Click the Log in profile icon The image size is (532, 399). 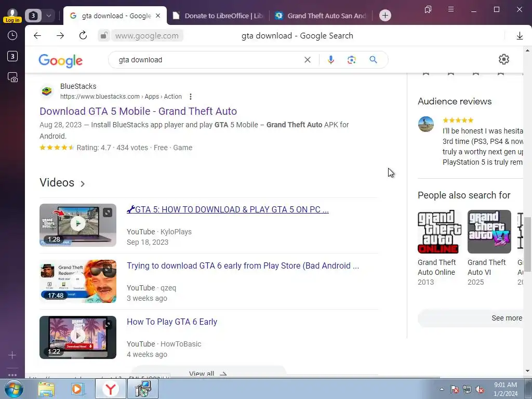tap(12, 15)
